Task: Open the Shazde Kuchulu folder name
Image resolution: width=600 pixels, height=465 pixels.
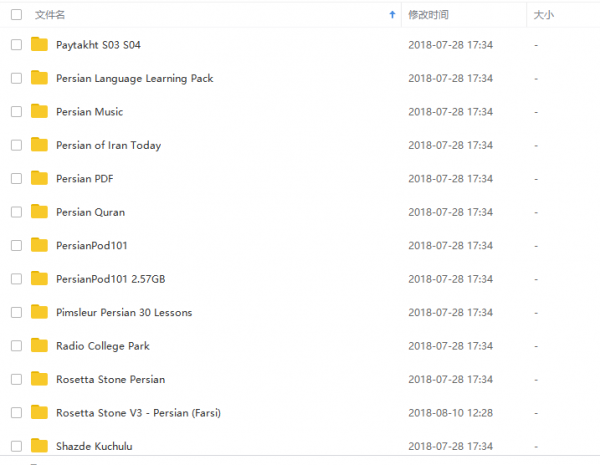Action: (94, 446)
